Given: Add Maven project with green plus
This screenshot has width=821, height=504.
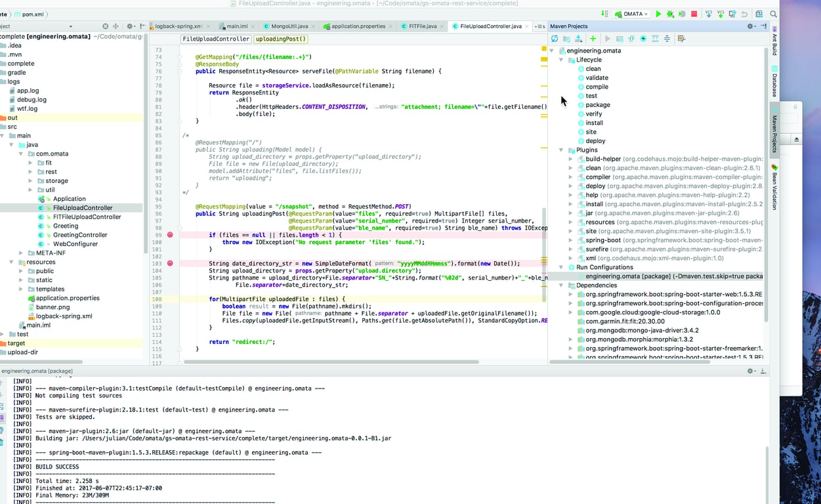Looking at the screenshot, I should click(x=593, y=39).
